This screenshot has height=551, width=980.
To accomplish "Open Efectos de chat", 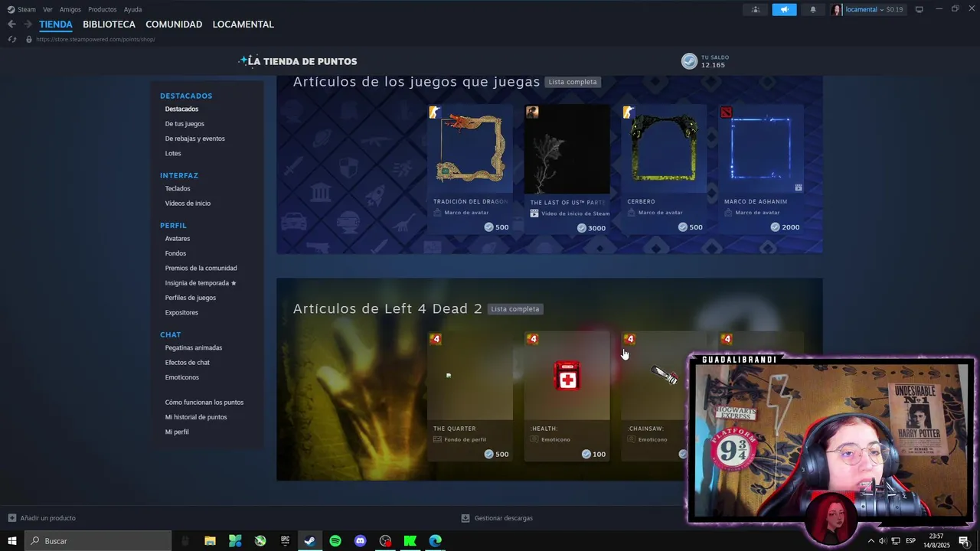I will pyautogui.click(x=187, y=363).
